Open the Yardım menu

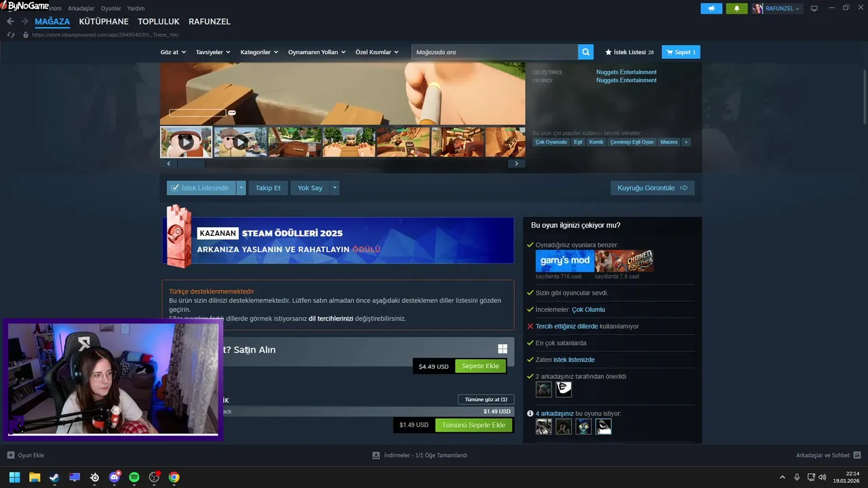coord(136,8)
